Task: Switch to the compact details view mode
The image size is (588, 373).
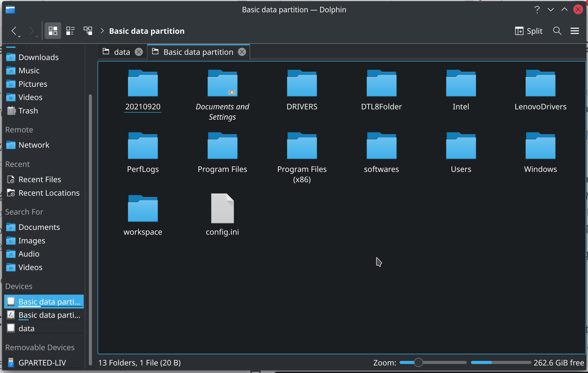Action: tap(70, 31)
